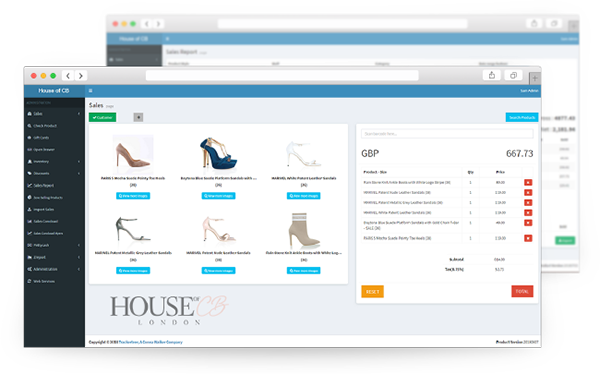Image resolution: width=600 pixels, height=374 pixels.
Task: Click share icon in the rear browser window
Action: pos(534,23)
